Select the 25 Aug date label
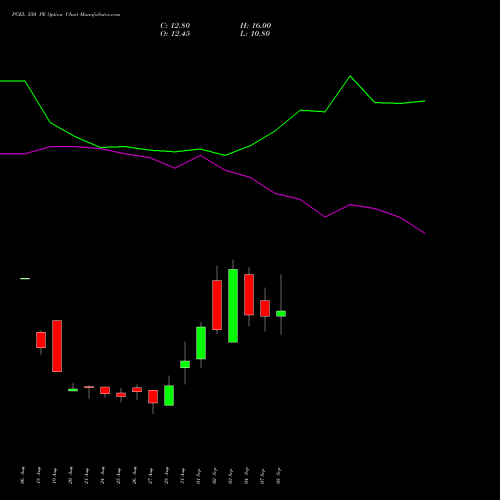Image resolution: width=500 pixels, height=500 pixels. (118, 476)
